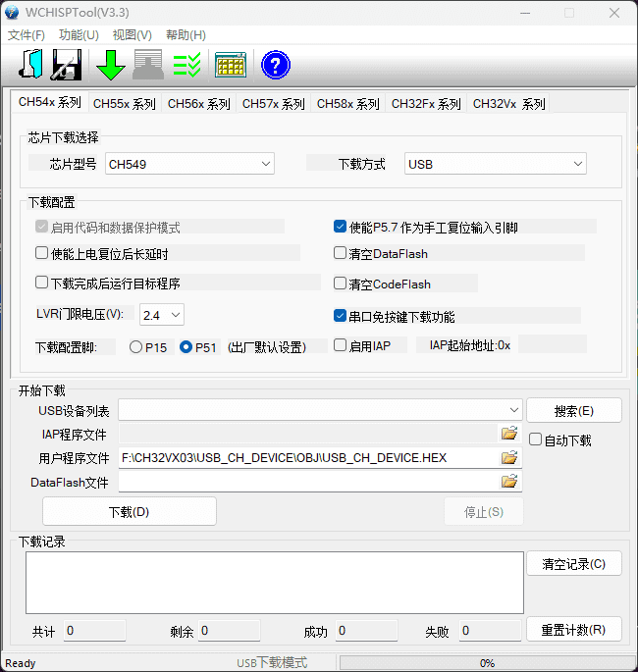
Task: Switch to the CH55x 系列 tab
Action: coord(125,104)
